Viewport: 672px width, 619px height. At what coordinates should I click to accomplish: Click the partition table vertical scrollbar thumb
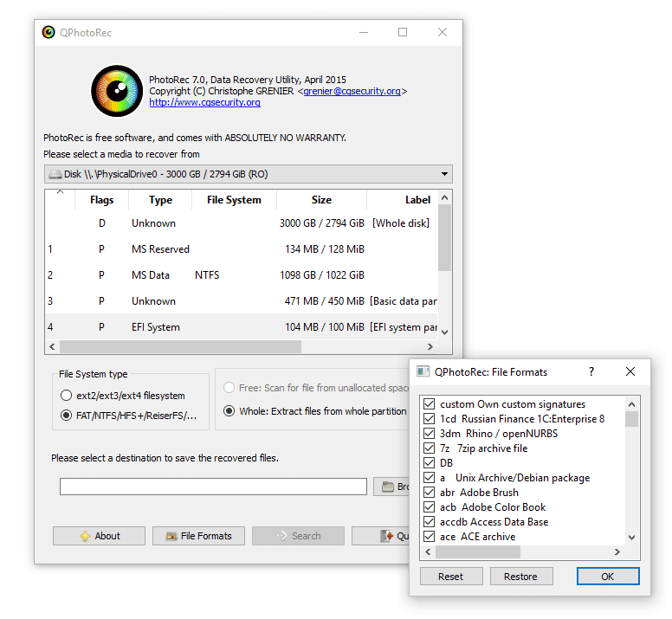coord(445,238)
